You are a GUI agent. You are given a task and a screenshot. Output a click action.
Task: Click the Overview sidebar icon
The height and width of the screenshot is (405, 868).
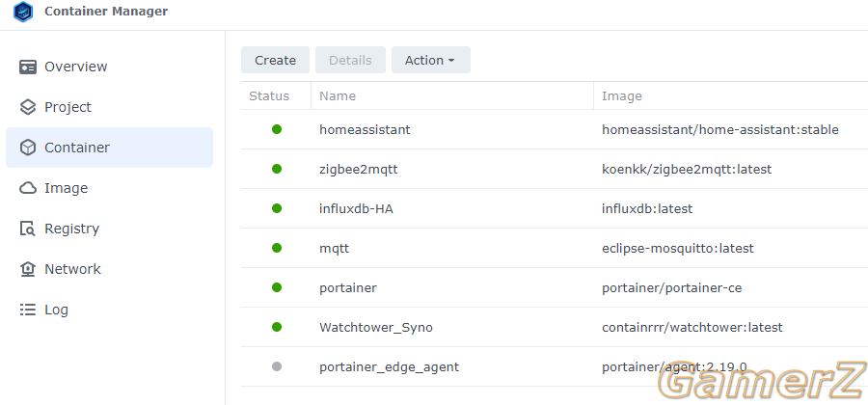(x=28, y=67)
